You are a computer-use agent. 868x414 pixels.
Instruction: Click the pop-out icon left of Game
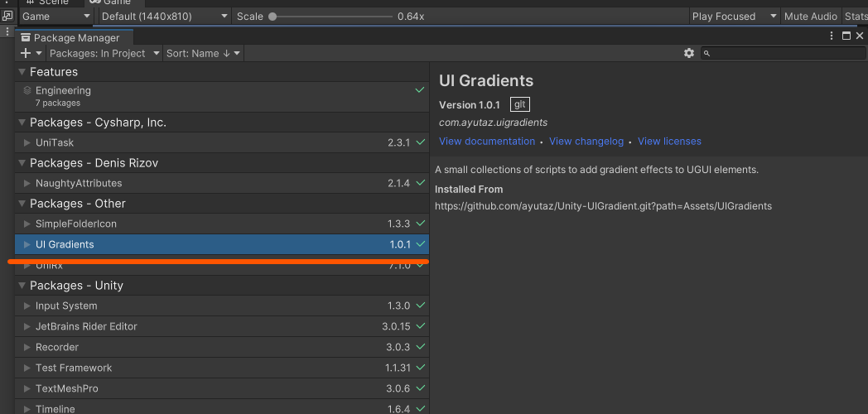(x=7, y=16)
